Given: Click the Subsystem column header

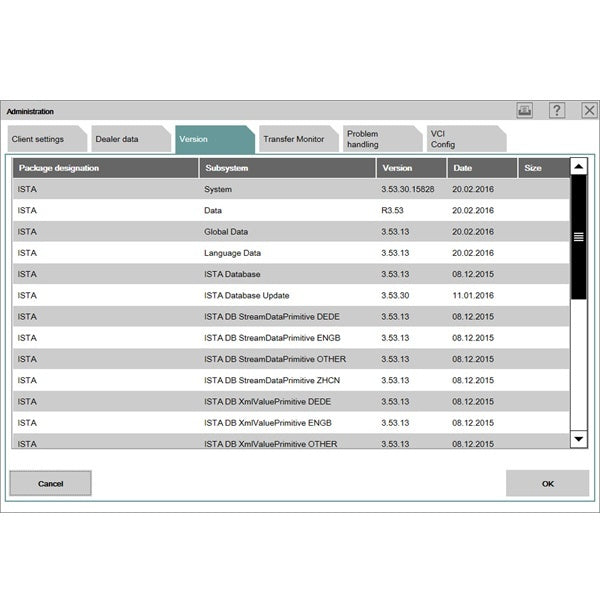Looking at the screenshot, I should (x=287, y=168).
